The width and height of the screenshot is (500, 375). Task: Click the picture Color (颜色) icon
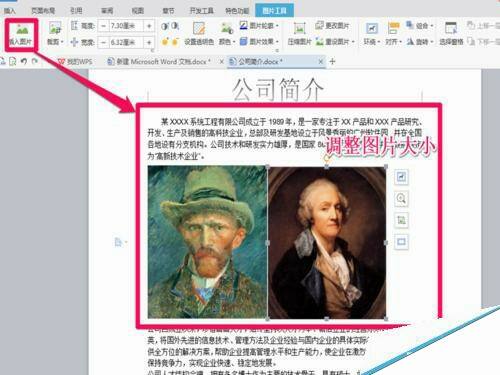(227, 28)
